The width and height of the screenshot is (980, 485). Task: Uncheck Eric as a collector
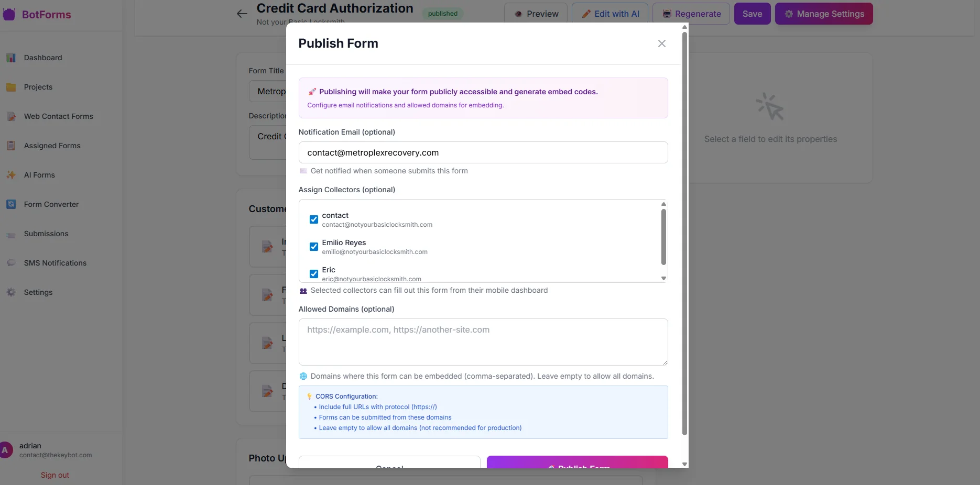[x=313, y=274]
